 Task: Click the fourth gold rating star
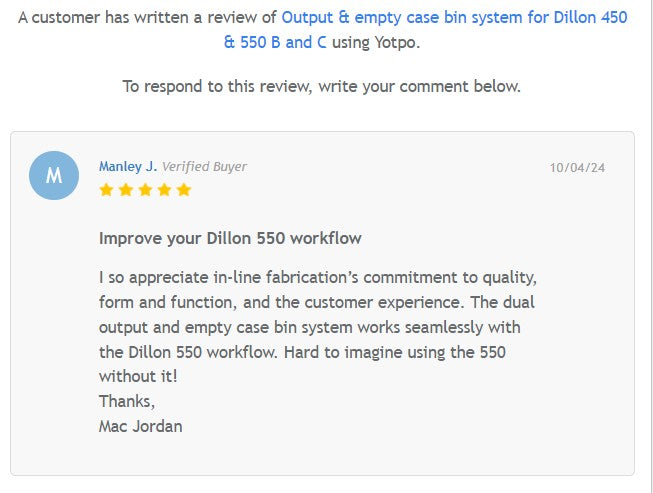click(164, 190)
